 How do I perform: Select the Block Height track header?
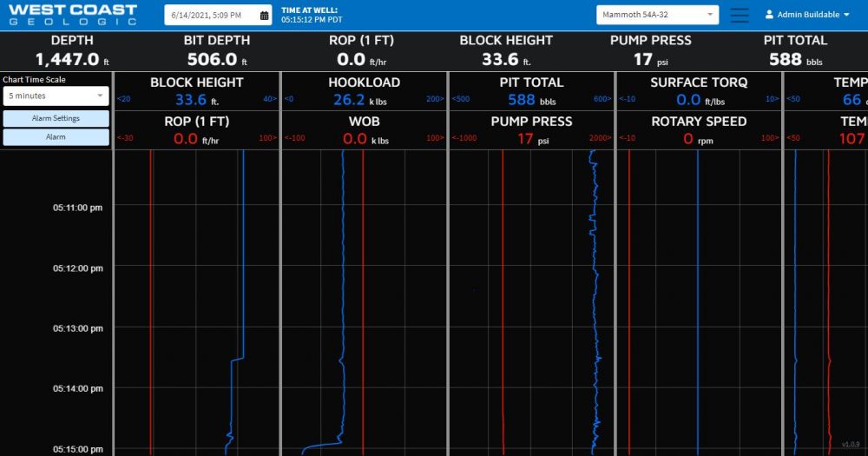pyautogui.click(x=197, y=83)
